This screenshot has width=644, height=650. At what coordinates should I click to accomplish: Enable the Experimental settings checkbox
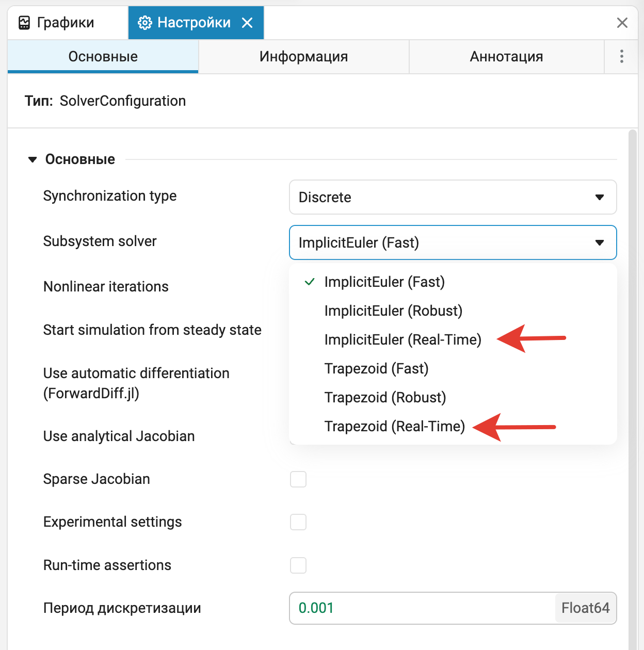pos(298,522)
